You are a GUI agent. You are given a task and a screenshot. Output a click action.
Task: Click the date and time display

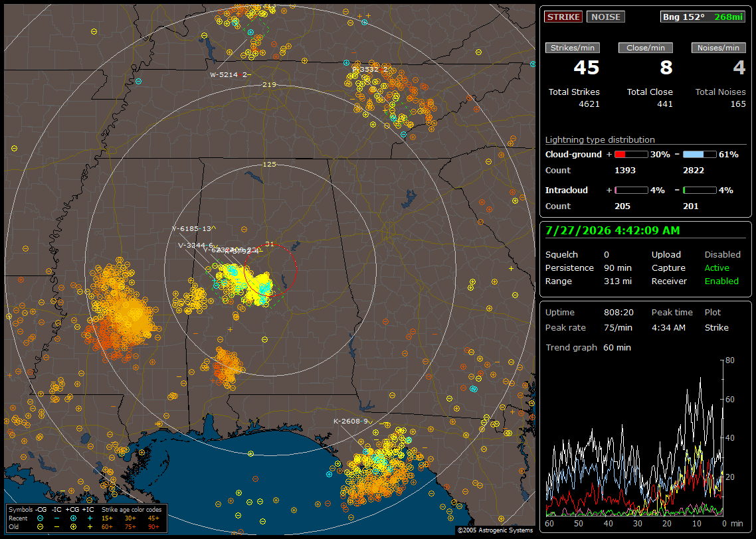(x=613, y=230)
